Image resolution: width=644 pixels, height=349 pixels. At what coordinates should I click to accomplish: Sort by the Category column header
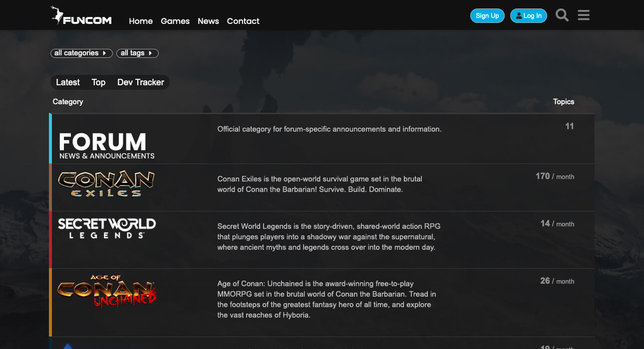point(68,102)
